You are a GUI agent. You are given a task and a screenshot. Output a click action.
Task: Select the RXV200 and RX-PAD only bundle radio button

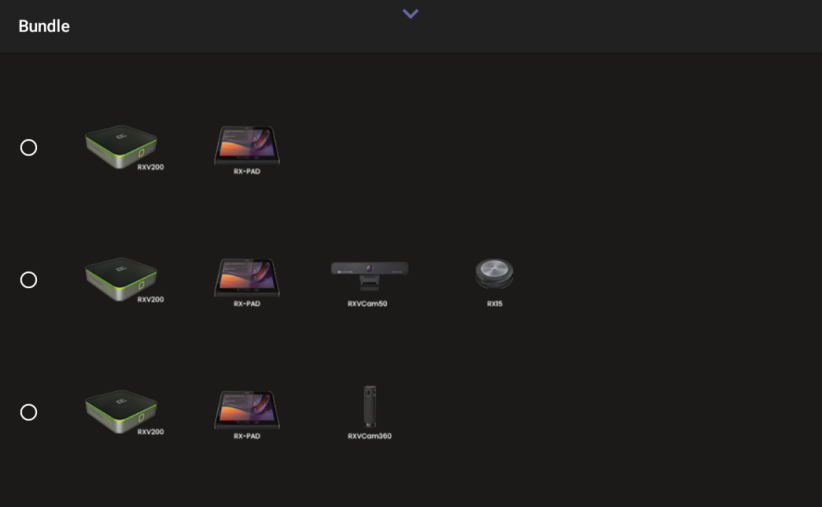pos(29,148)
